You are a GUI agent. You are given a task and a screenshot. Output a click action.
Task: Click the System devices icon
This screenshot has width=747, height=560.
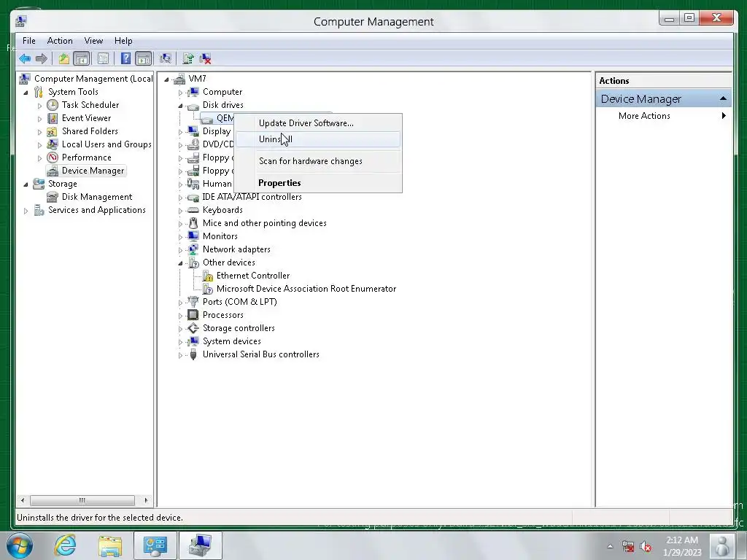[193, 341]
